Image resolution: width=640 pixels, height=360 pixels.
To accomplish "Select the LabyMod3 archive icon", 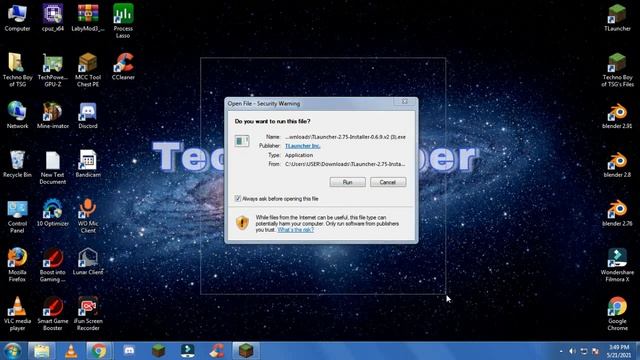I will 88,18.
